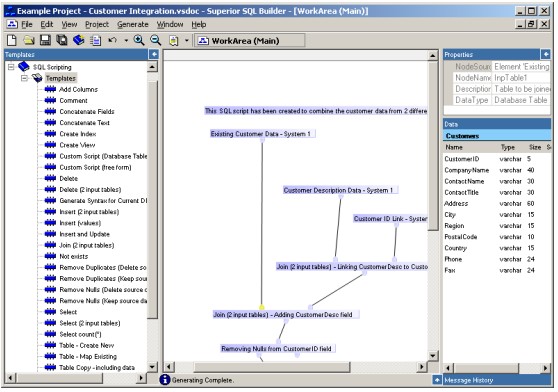Image resolution: width=558 pixels, height=392 pixels.
Task: Open a file with the folder icon
Action: (x=29, y=41)
